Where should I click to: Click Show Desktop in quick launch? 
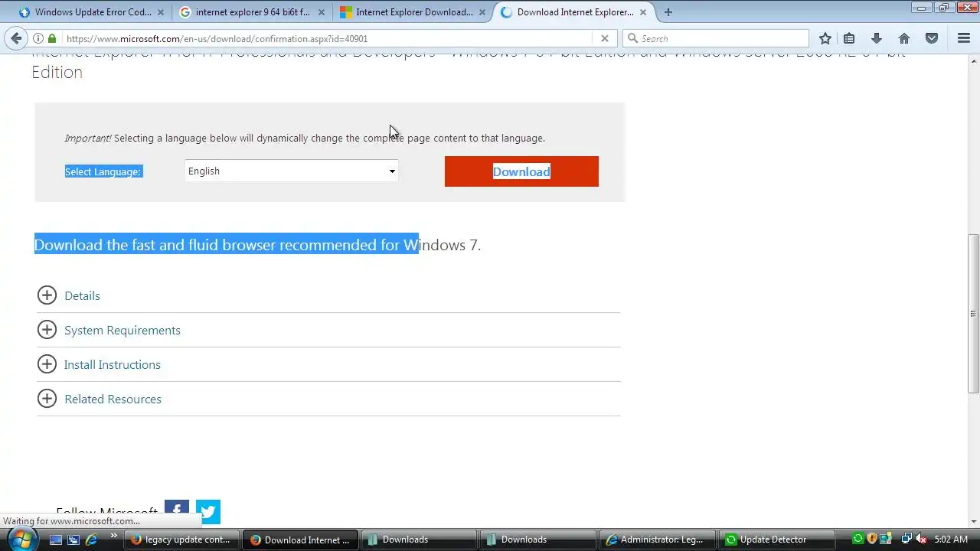pyautogui.click(x=55, y=540)
